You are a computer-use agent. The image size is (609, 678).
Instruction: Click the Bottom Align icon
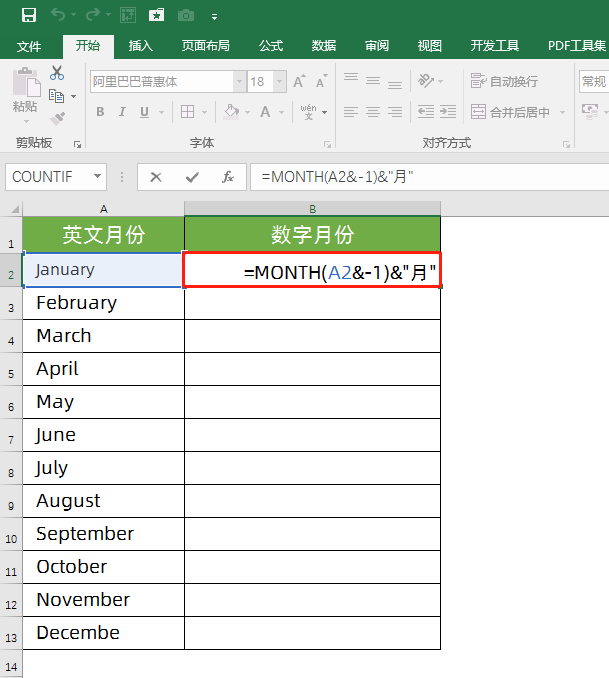coord(395,84)
